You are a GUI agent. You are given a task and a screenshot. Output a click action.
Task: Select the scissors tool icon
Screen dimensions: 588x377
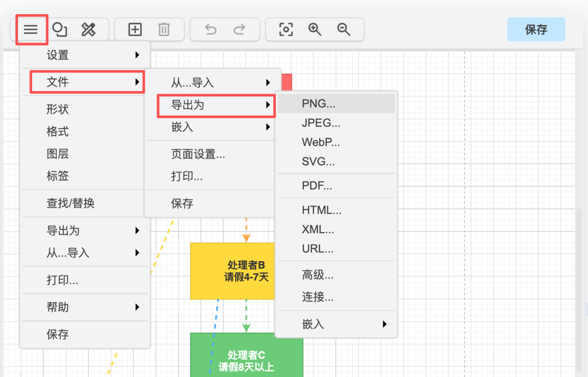click(x=87, y=29)
